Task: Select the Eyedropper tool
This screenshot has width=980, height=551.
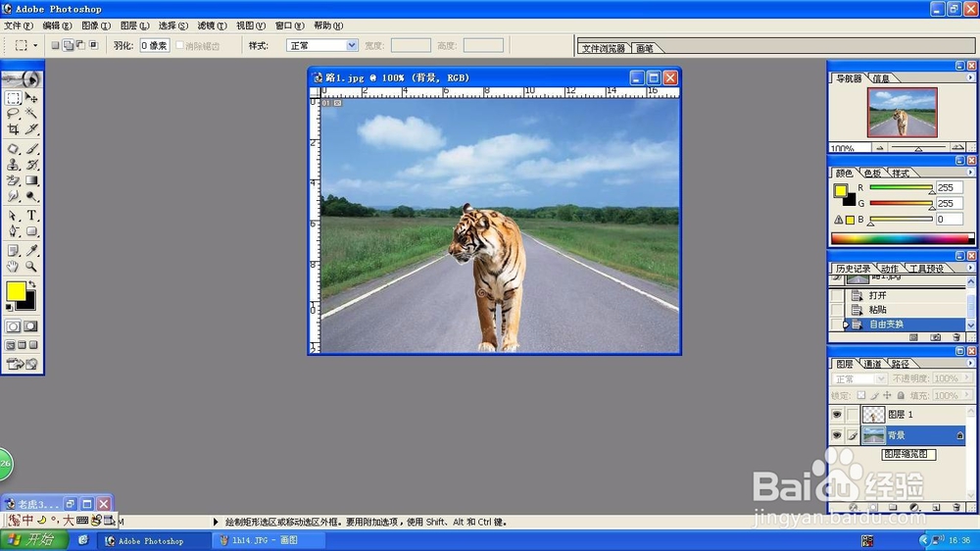Action: [31, 250]
